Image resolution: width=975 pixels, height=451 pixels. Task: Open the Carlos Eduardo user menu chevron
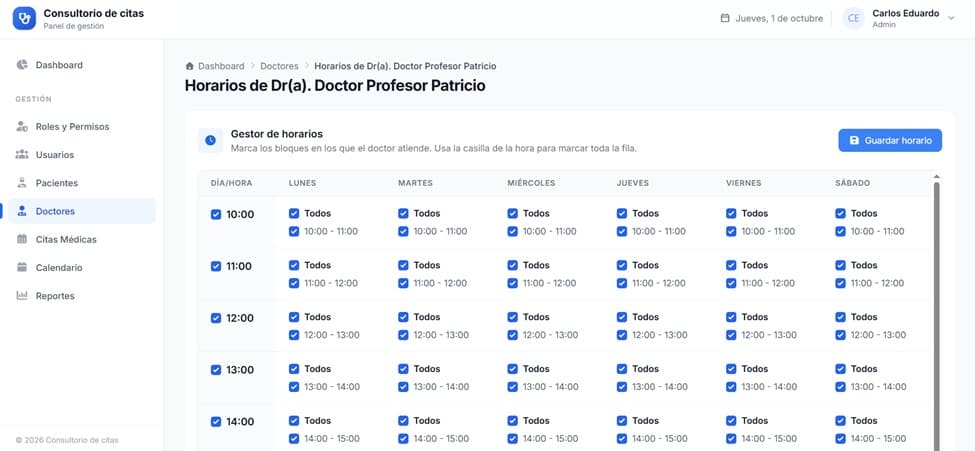coord(951,19)
